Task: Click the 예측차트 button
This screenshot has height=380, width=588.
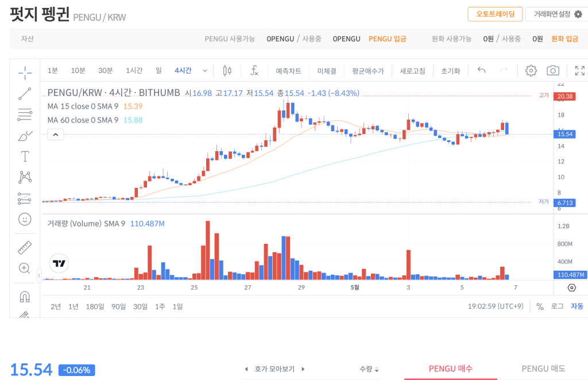Action: point(288,71)
